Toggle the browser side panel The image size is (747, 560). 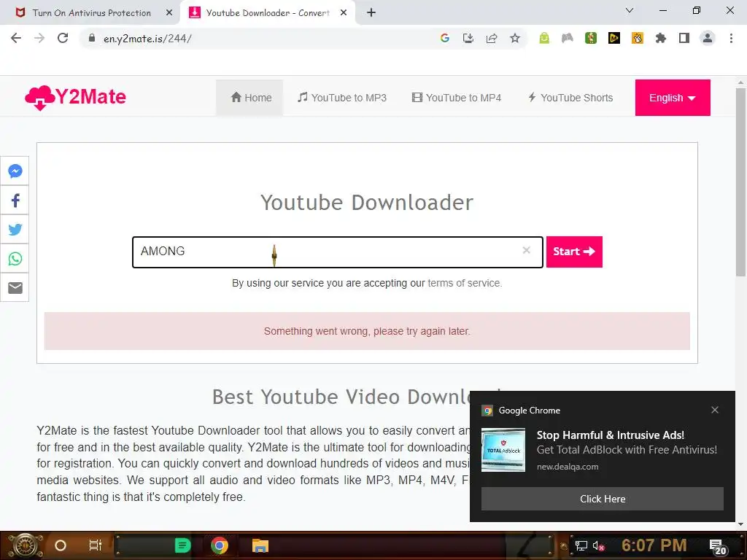[684, 38]
